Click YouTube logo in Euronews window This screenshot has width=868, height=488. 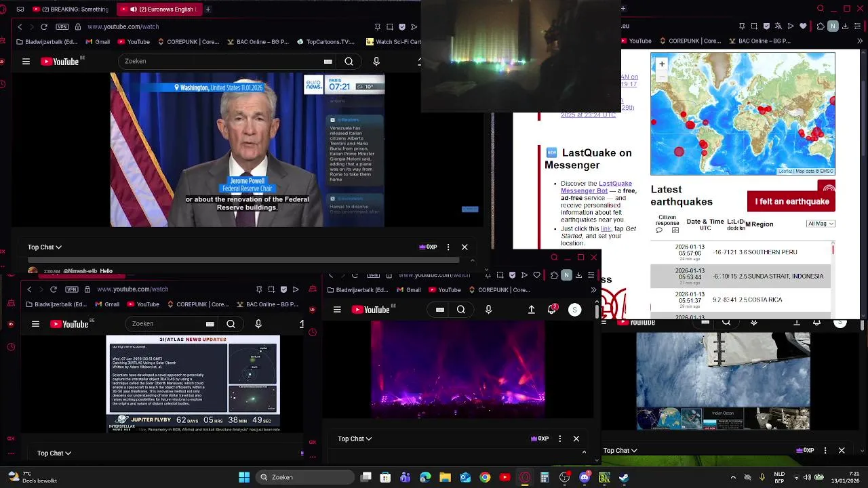[x=60, y=61]
